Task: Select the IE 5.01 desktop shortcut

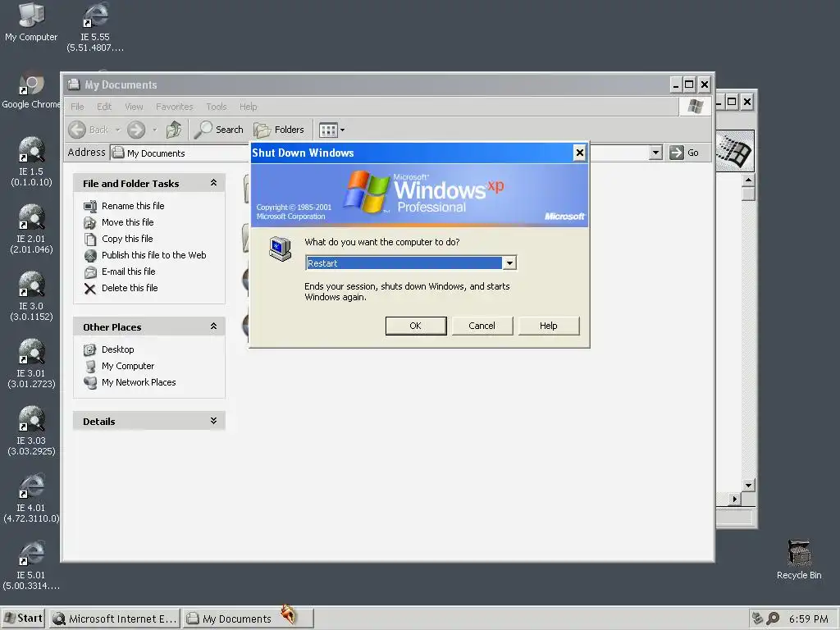Action: click(x=31, y=565)
